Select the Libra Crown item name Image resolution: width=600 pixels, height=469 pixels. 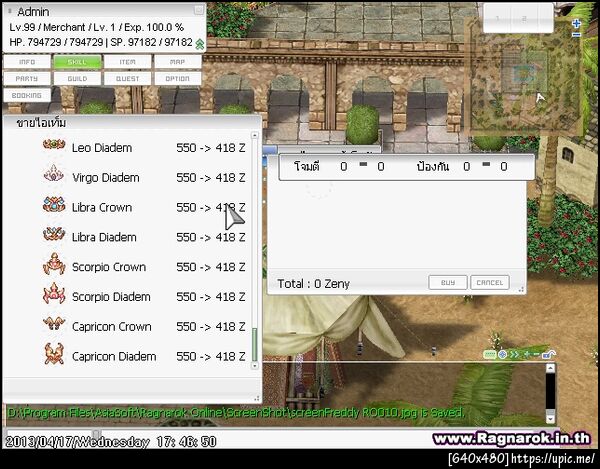click(x=102, y=207)
